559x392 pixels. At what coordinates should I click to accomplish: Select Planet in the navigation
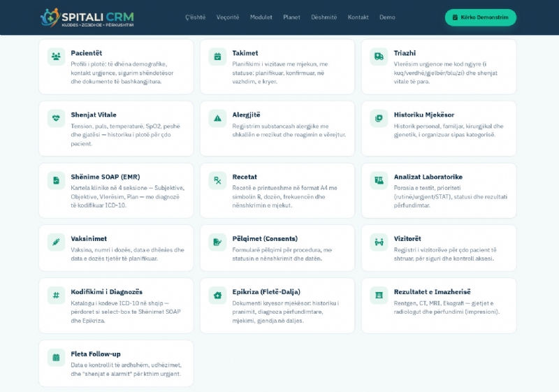291,17
